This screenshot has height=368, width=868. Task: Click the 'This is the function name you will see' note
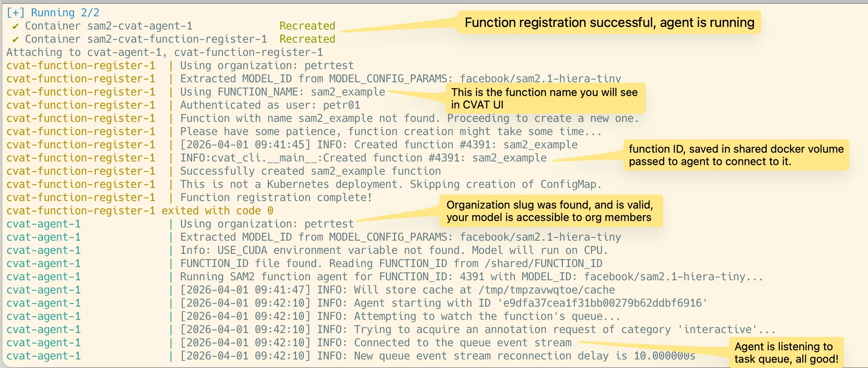coord(545,98)
